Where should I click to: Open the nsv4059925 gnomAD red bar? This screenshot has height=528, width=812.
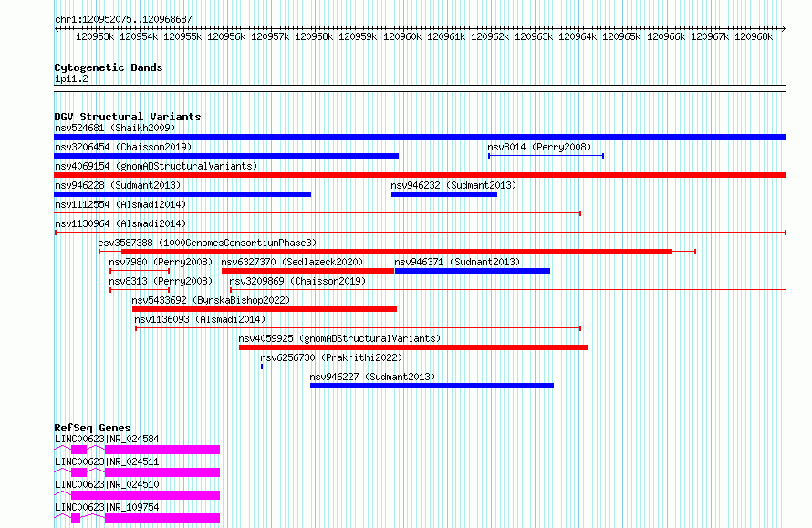click(x=413, y=347)
